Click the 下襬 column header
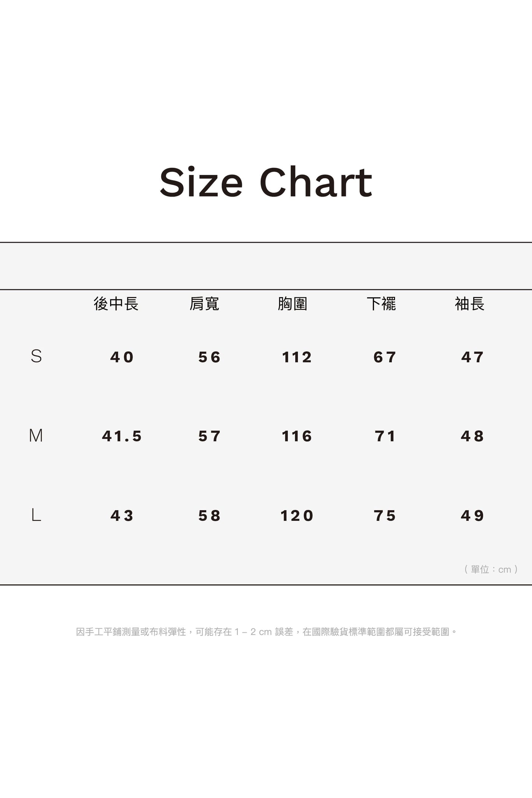 point(381,304)
